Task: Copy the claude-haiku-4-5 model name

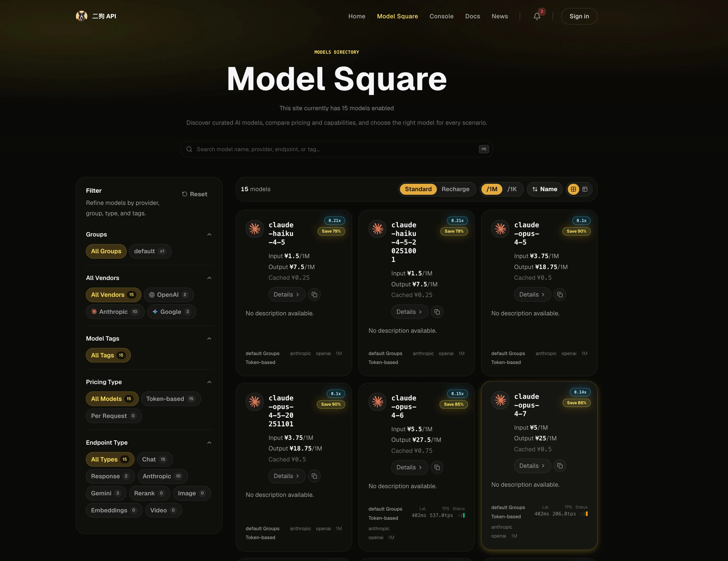Action: (314, 294)
